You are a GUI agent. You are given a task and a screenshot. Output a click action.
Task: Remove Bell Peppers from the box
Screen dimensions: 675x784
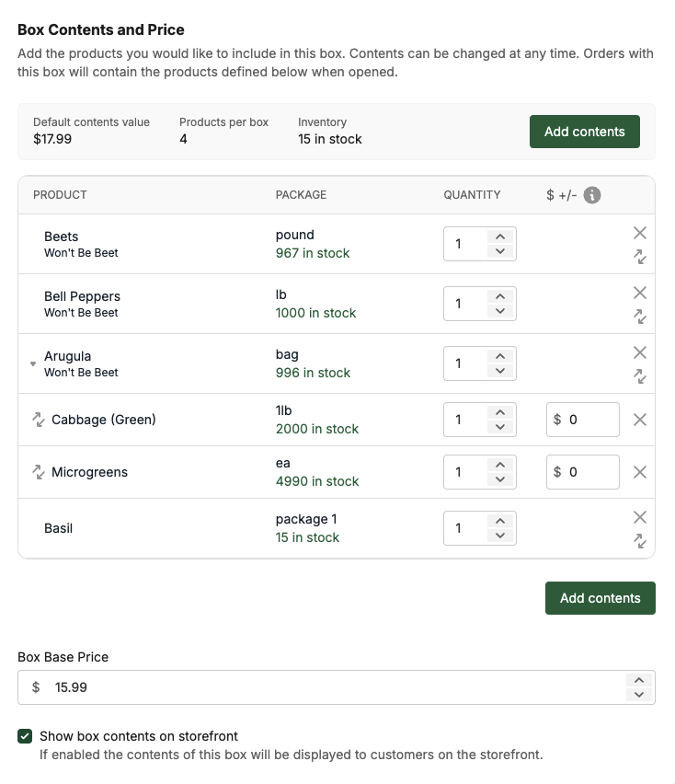(640, 293)
